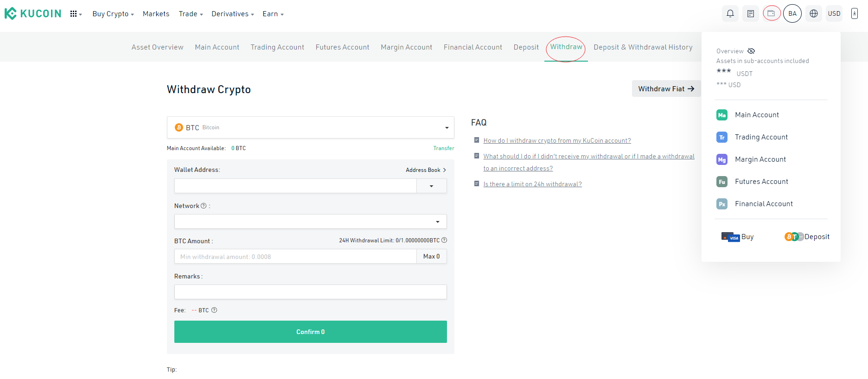Click the coin stack Deposit icon
The image size is (868, 379).
(794, 237)
